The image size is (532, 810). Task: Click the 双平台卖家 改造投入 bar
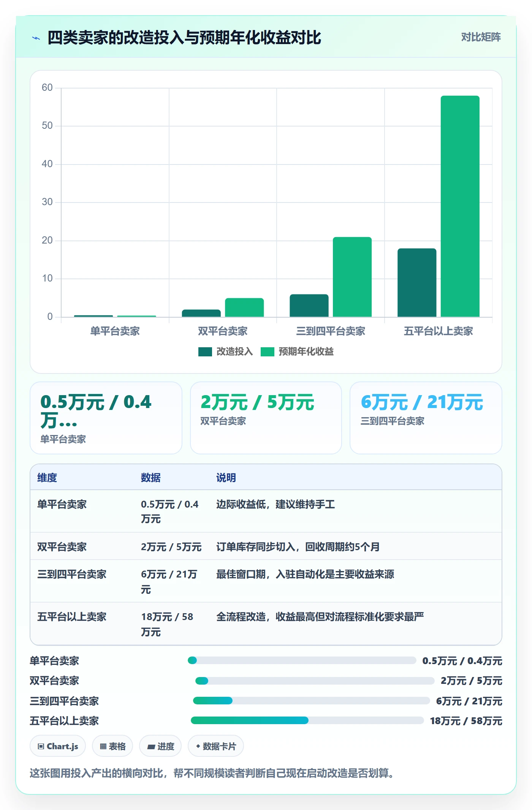point(201,313)
